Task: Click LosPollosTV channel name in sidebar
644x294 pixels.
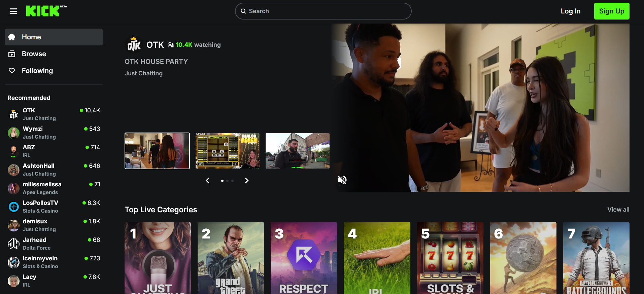Action: tap(40, 203)
